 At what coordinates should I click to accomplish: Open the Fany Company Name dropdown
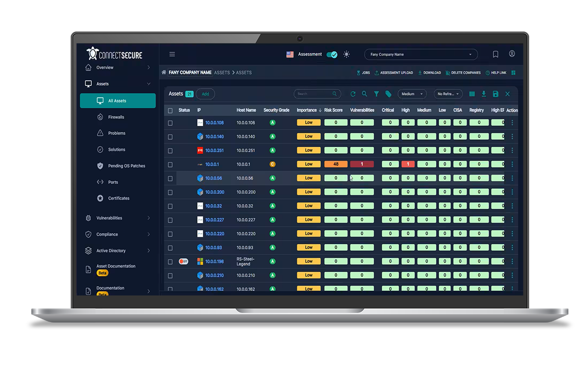(421, 54)
